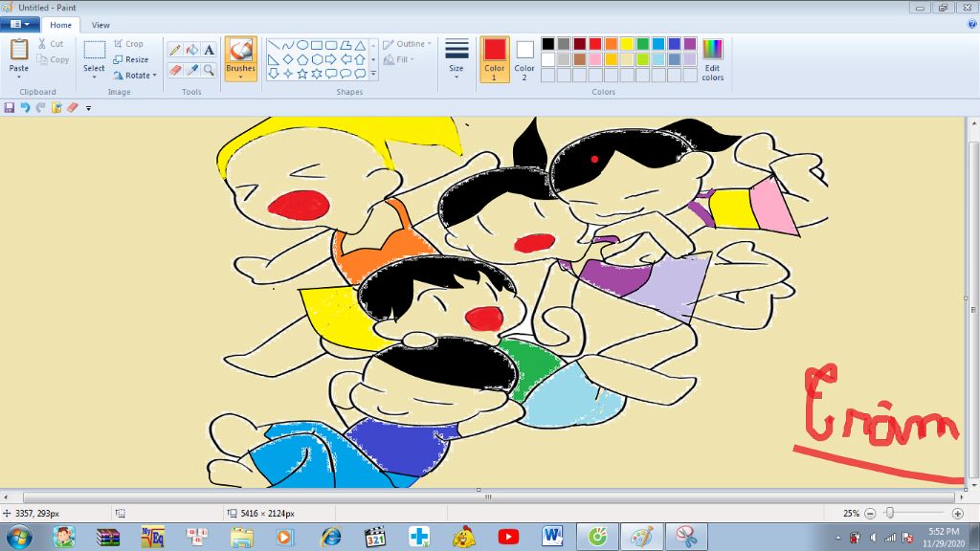980x551 pixels.
Task: Choose the Diamond shape
Action: [x=287, y=59]
